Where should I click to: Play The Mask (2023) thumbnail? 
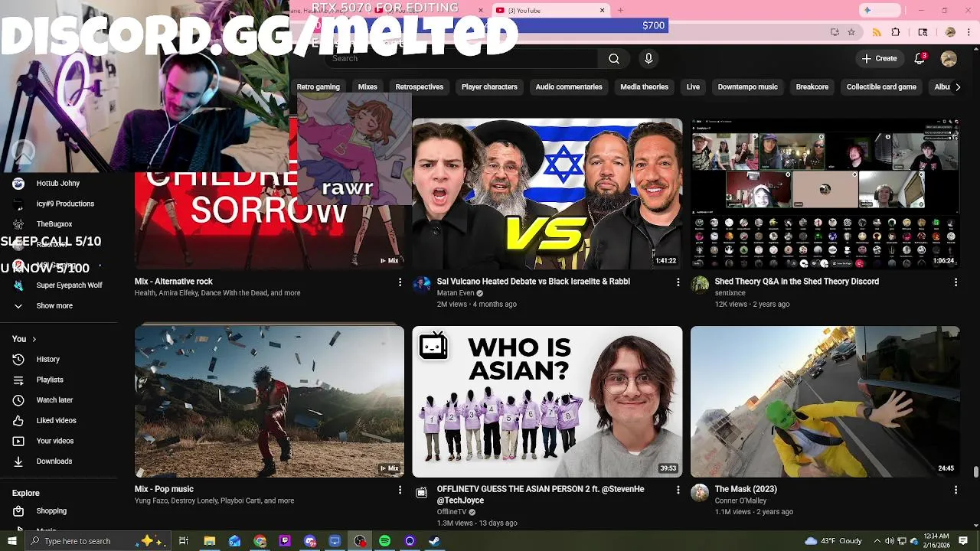[x=825, y=402]
